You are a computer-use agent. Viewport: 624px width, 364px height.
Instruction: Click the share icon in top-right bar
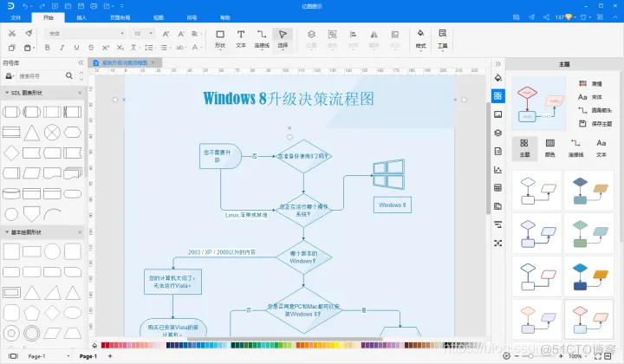[546, 17]
